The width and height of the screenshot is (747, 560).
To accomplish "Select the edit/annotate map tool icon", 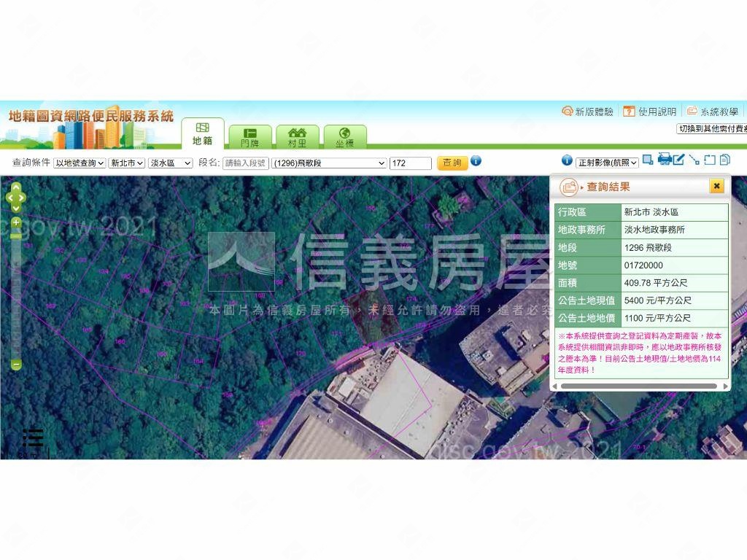I will click(679, 160).
